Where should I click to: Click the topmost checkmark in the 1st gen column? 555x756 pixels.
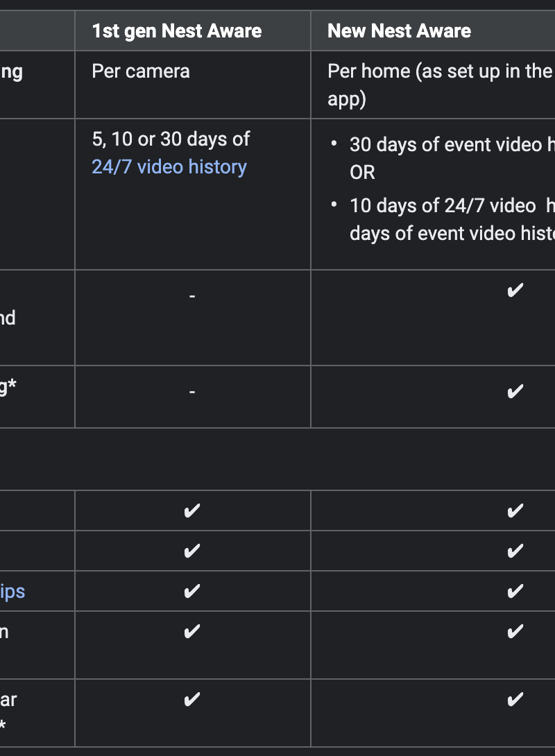[x=192, y=510]
